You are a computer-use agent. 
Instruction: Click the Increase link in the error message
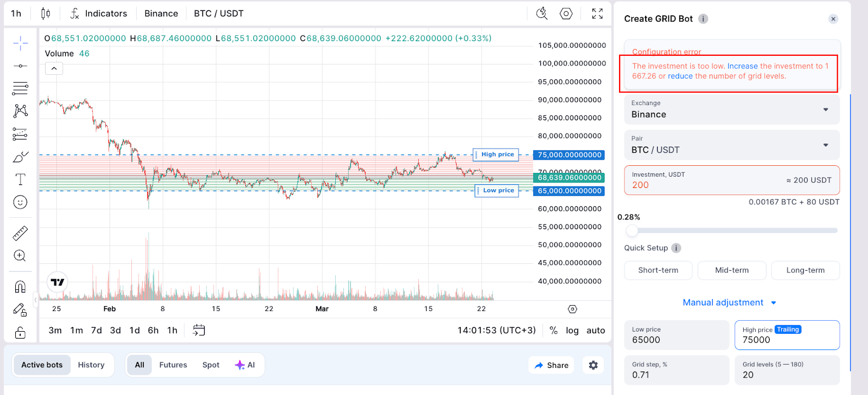(x=742, y=66)
